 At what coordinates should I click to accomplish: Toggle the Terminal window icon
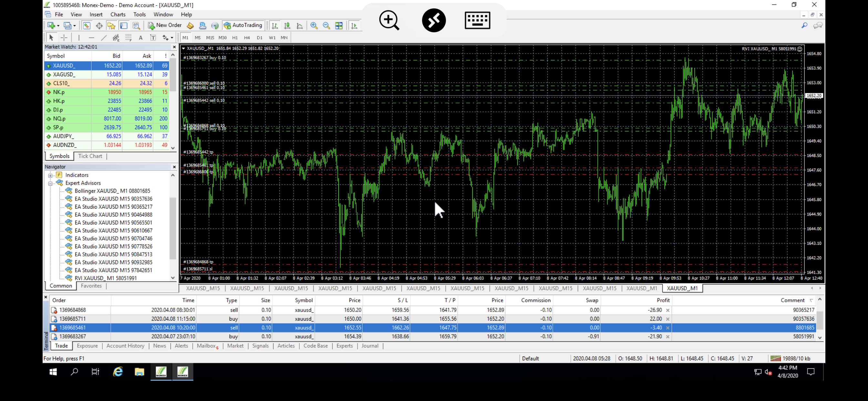point(124,25)
